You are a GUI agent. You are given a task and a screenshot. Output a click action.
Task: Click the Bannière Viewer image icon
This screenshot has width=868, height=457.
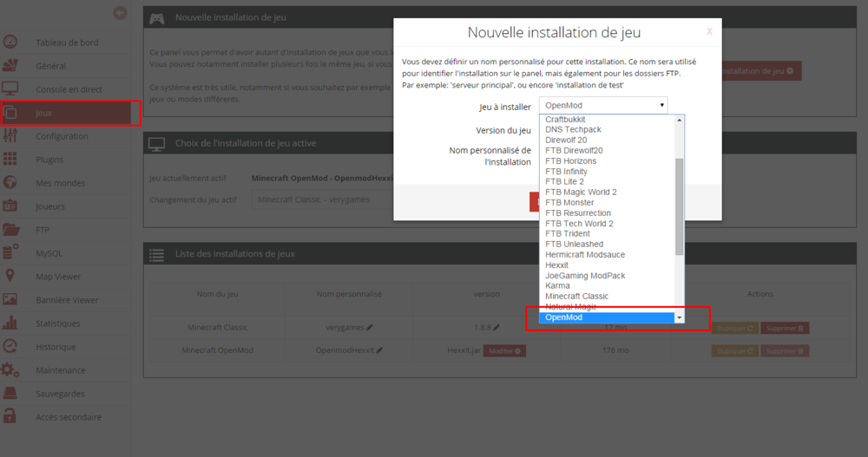click(x=10, y=299)
